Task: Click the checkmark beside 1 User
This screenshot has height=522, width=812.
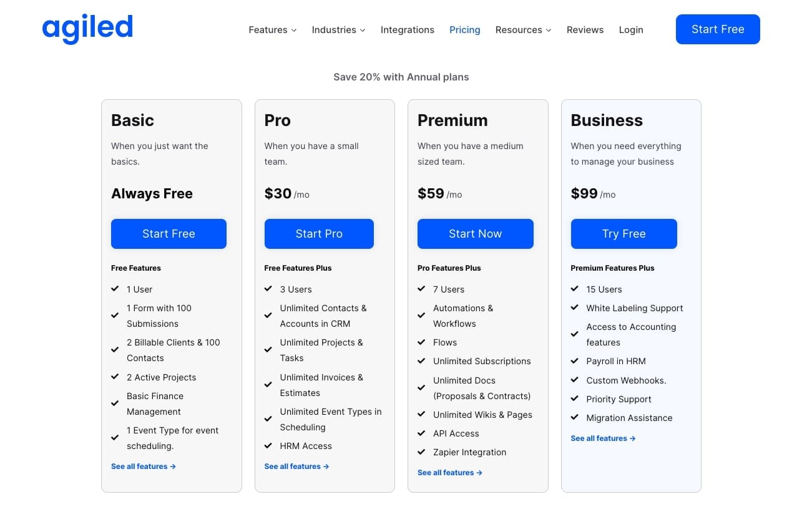Action: (115, 289)
